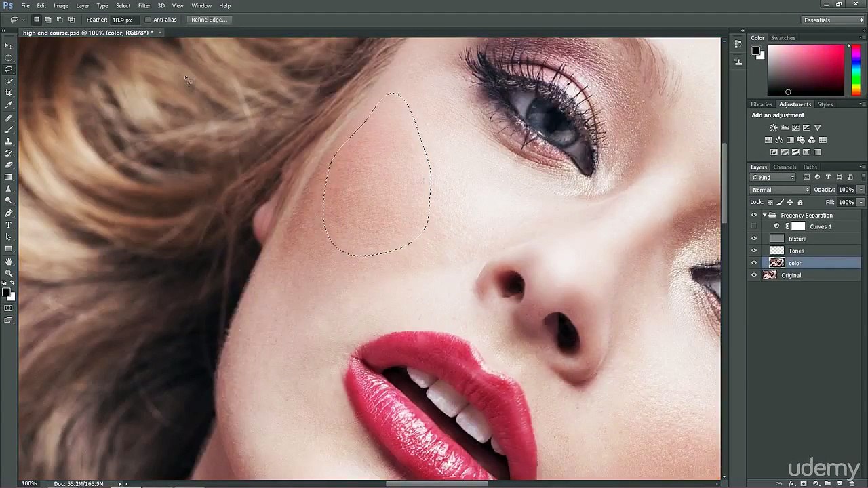
Task: Select the Brush tool
Action: [9, 129]
